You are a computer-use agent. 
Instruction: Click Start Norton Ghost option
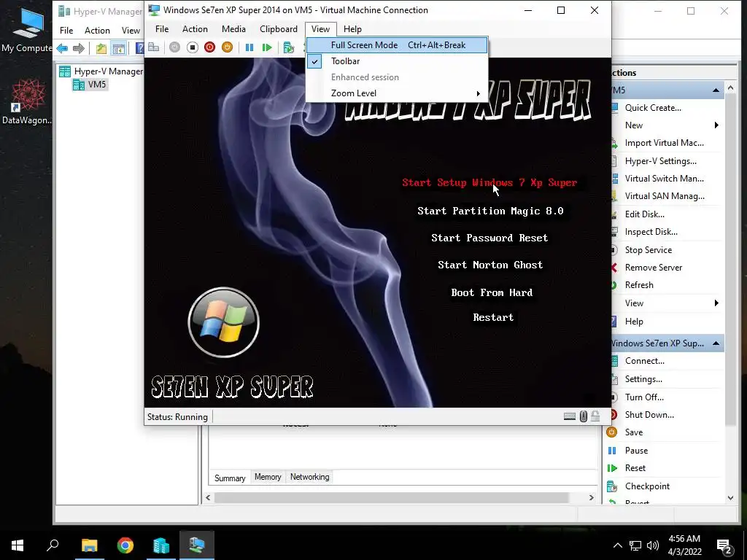click(490, 265)
